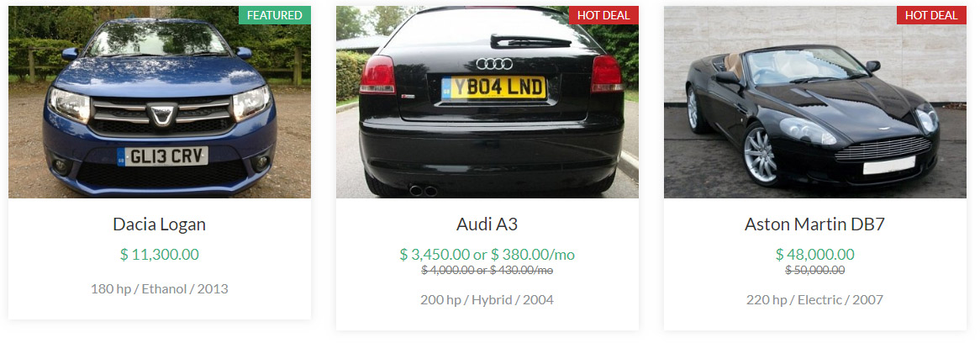Open the Dacia Logan title link

pyautogui.click(x=160, y=224)
